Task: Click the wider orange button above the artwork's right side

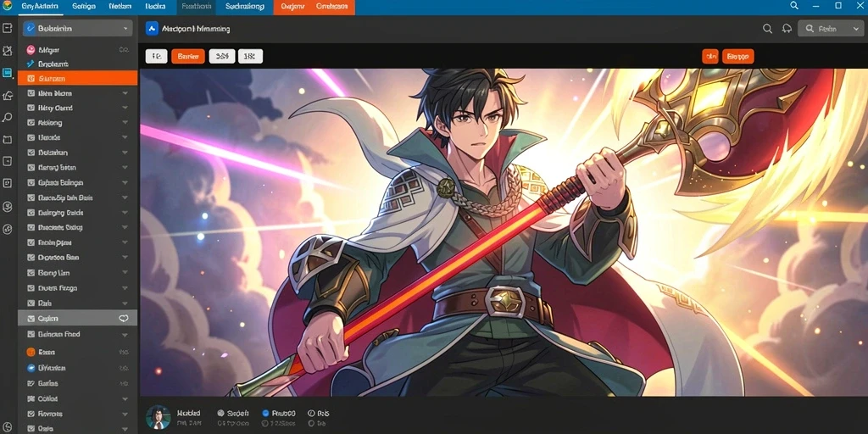Action: pos(738,56)
